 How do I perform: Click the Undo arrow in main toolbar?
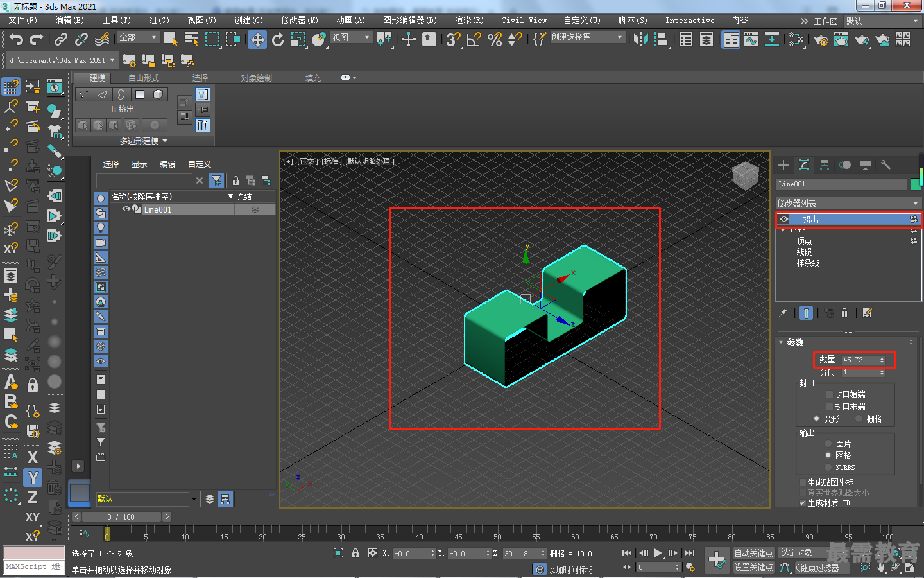[16, 40]
